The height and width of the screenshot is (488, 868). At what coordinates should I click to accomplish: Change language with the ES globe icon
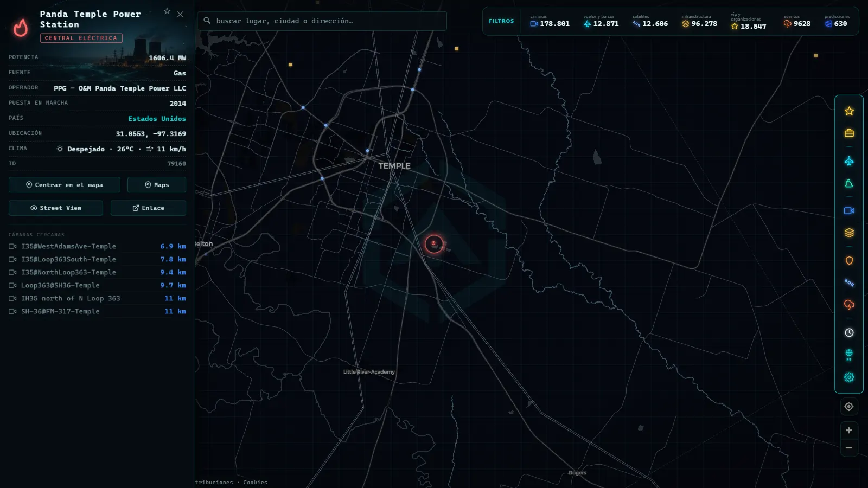click(x=849, y=355)
